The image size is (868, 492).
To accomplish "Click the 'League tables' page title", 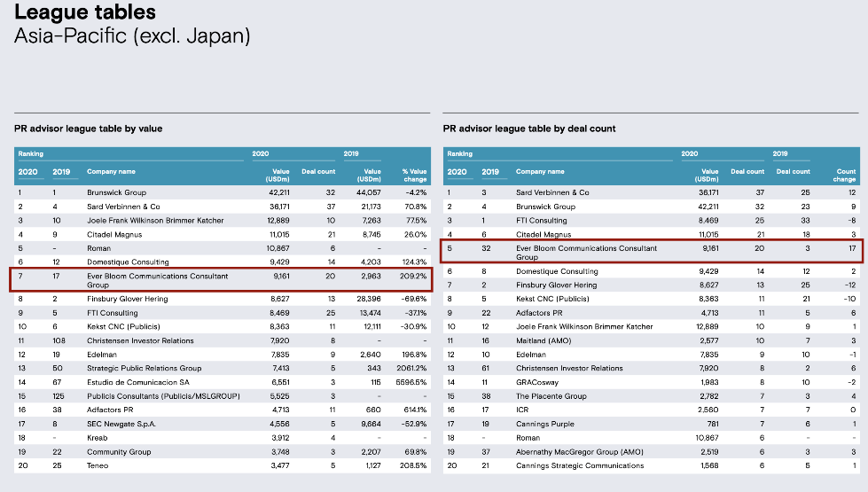I will tap(85, 12).
